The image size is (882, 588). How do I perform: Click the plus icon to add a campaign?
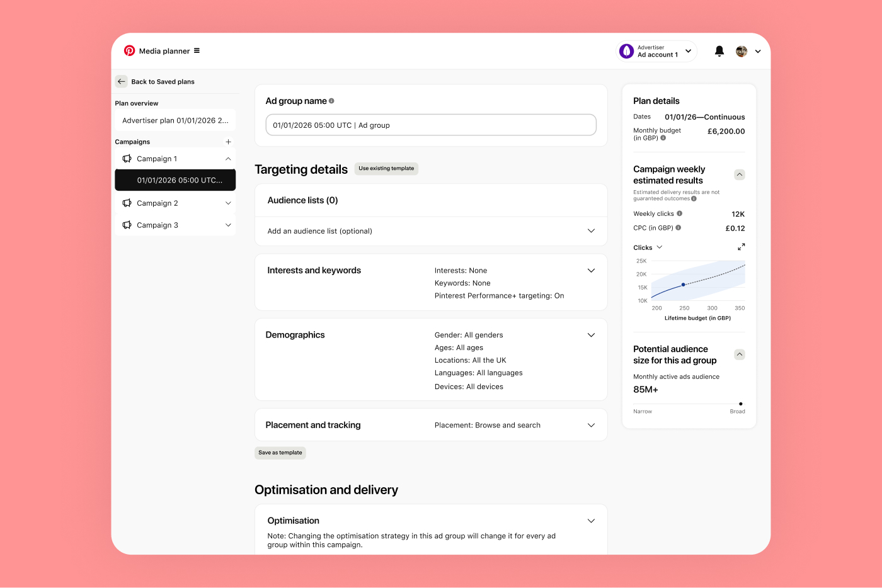click(228, 141)
